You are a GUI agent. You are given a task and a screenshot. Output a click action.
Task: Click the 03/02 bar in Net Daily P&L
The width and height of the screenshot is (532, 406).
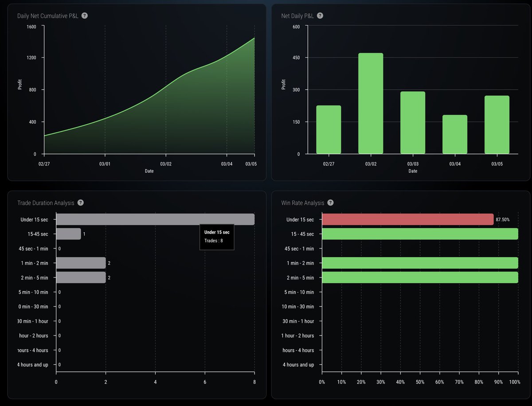click(x=371, y=103)
